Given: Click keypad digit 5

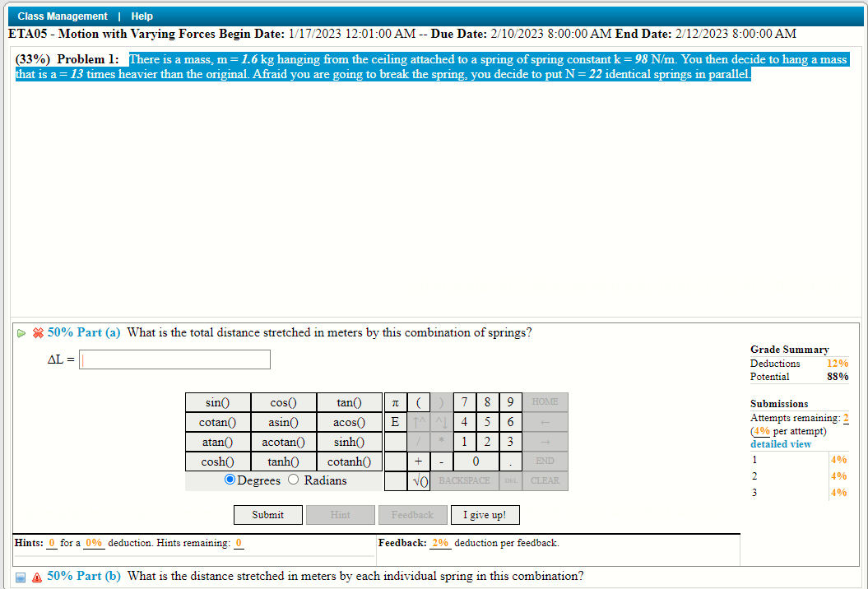Looking at the screenshot, I should 487,422.
